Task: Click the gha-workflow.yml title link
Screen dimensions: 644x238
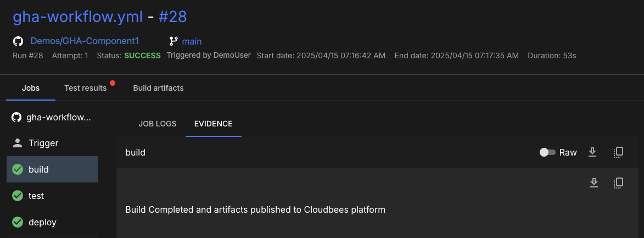Action: click(77, 17)
